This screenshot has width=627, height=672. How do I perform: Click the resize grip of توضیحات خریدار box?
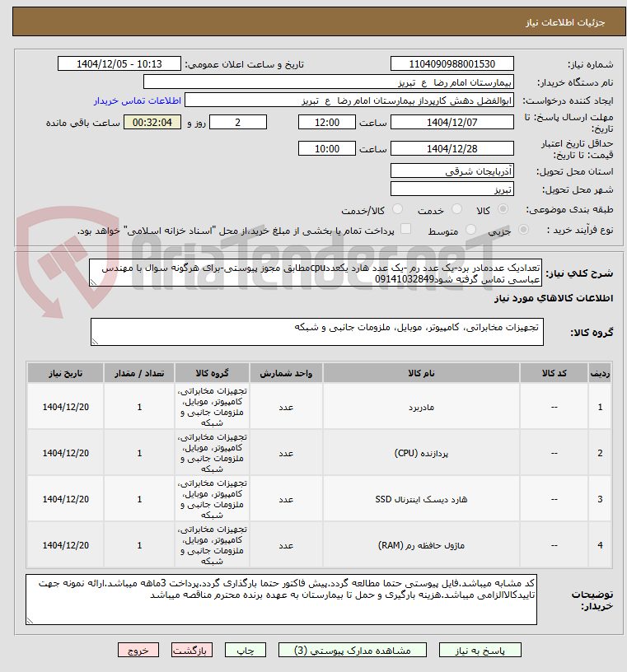tap(30, 621)
